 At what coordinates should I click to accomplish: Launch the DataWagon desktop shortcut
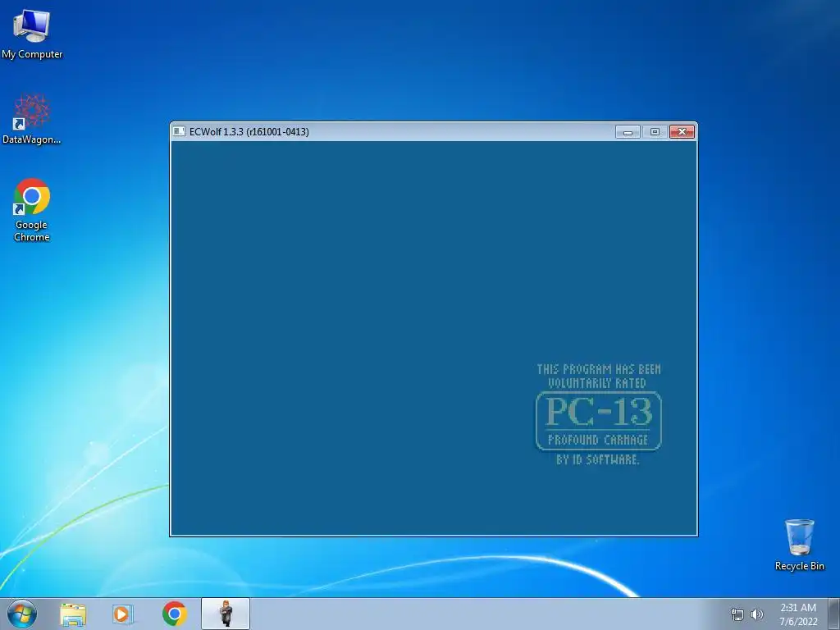coord(32,119)
